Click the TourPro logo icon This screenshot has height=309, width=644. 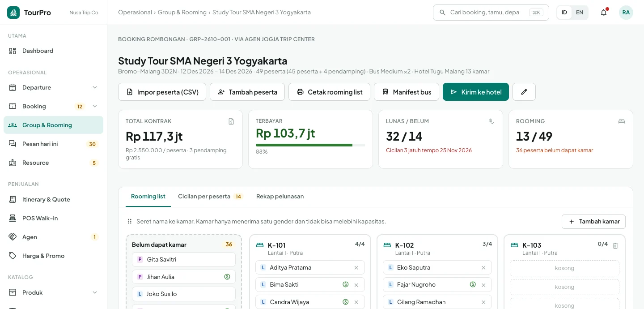tap(13, 13)
